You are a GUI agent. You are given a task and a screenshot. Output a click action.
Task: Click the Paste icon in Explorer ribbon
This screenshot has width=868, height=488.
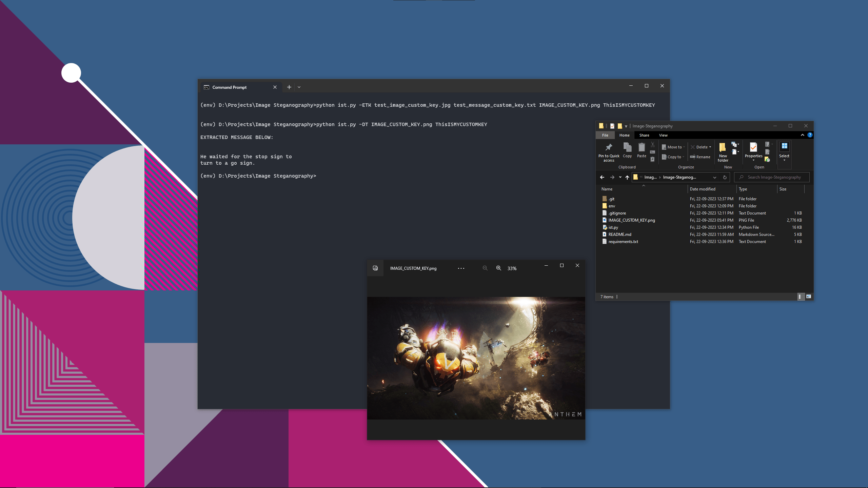point(642,150)
